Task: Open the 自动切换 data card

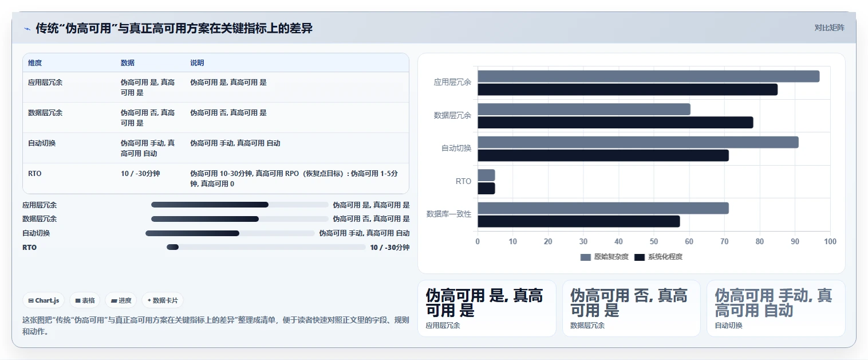Action: tap(776, 308)
